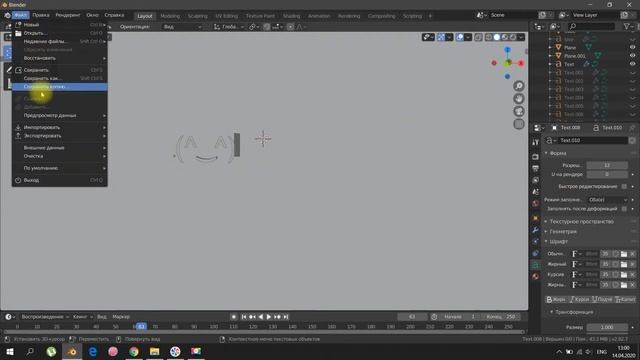
Task: Open the Экспортировать submenu
Action: coord(60,136)
